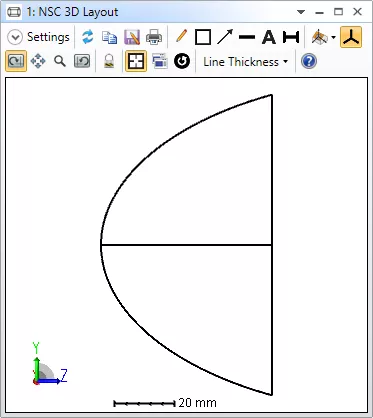Viewport: 373px width, 418px height.
Task: Pick the arrow annotation tool
Action: click(x=225, y=37)
